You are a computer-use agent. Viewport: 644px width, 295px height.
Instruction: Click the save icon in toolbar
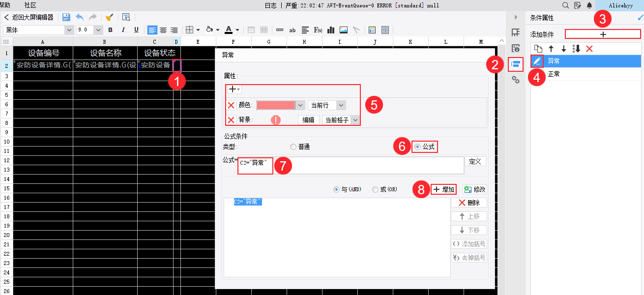click(66, 17)
